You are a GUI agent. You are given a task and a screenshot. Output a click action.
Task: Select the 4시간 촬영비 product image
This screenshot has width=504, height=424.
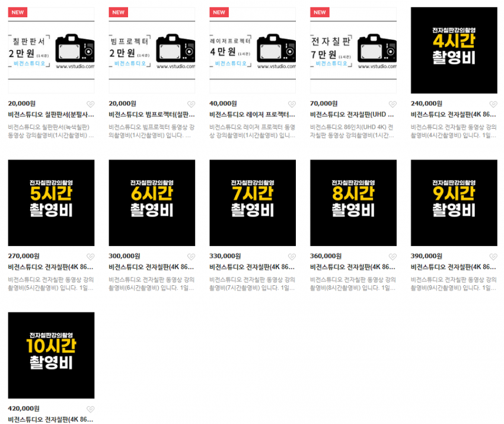(x=454, y=50)
